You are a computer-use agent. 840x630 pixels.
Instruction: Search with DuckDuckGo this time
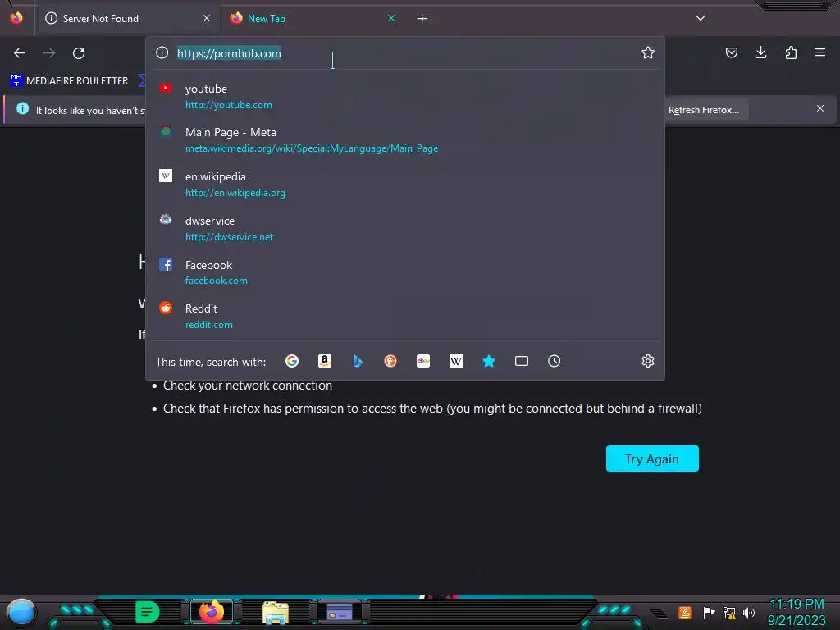(x=390, y=361)
